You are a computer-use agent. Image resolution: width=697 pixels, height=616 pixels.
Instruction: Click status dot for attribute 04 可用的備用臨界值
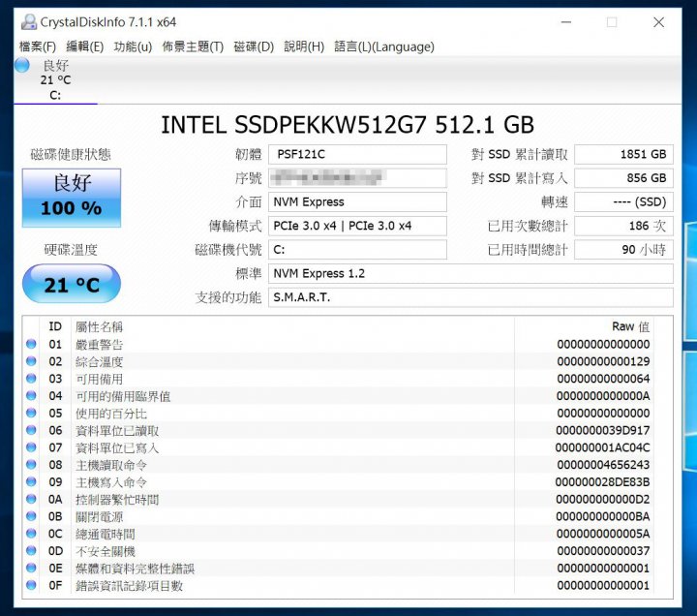[x=31, y=395]
